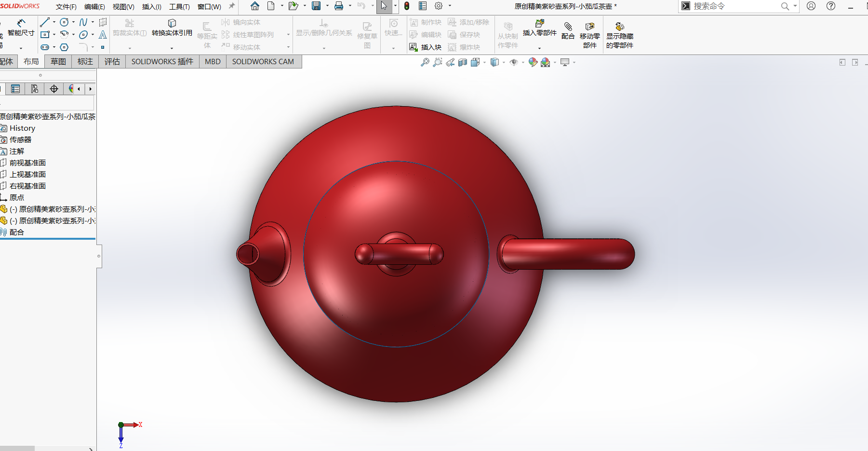Click Insert Components (插入零部件) icon
The width and height of the screenshot is (868, 451).
tap(540, 23)
